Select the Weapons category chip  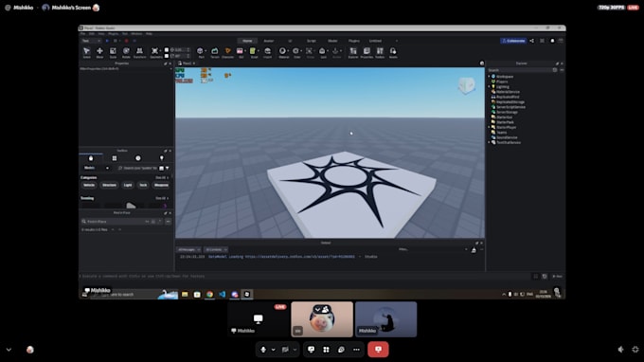pos(161,186)
